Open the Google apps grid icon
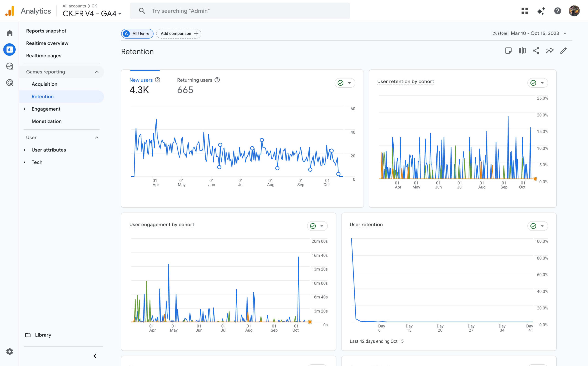The width and height of the screenshot is (588, 366). point(525,11)
